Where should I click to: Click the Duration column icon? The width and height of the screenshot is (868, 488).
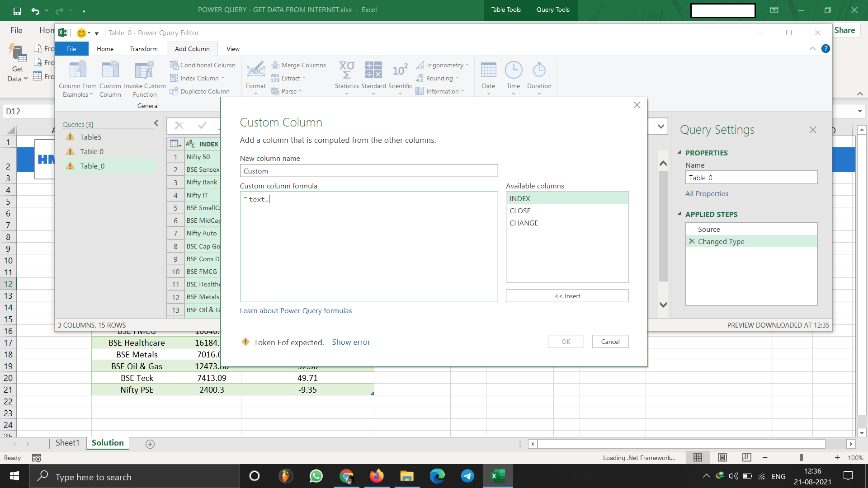pos(539,71)
